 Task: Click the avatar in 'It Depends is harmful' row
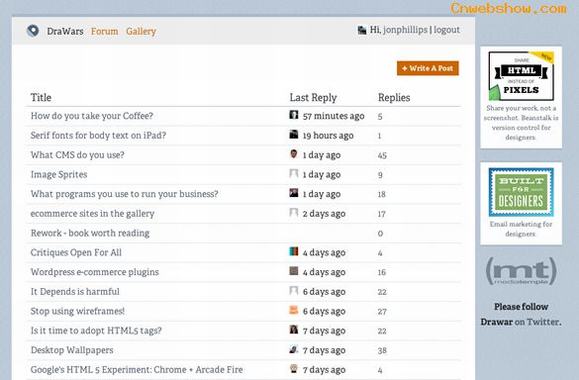point(294,291)
